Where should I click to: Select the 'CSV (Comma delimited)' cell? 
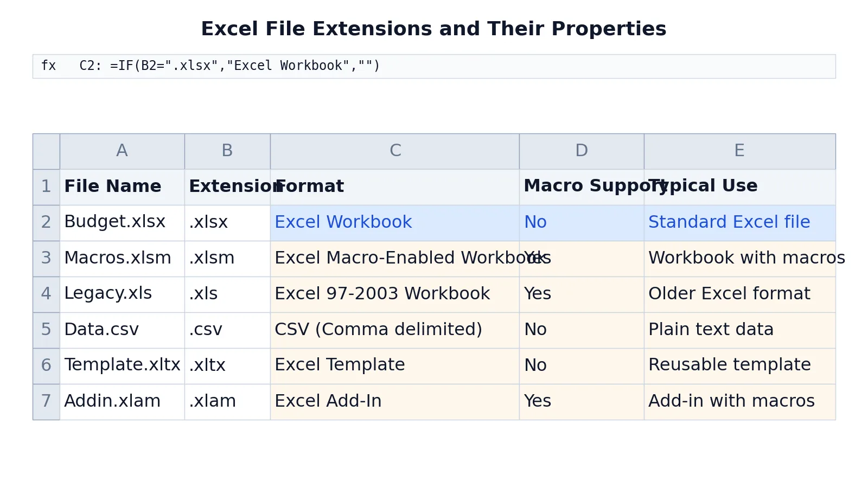[395, 330]
